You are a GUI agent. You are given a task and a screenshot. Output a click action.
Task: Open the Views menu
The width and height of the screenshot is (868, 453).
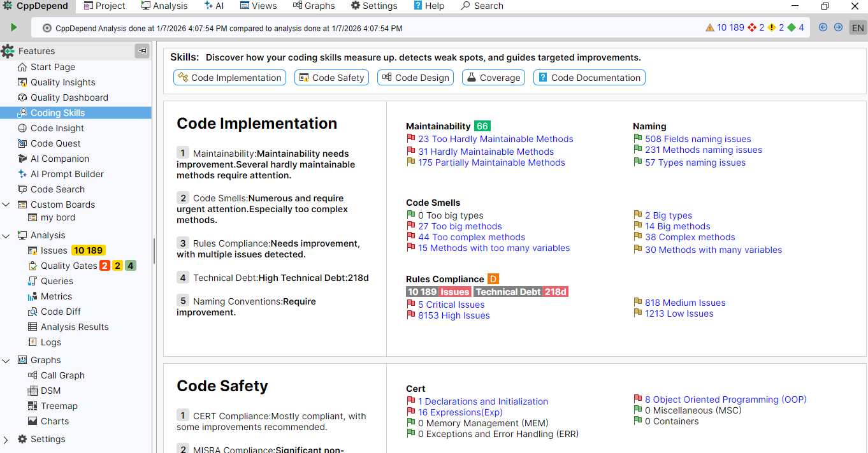[258, 6]
